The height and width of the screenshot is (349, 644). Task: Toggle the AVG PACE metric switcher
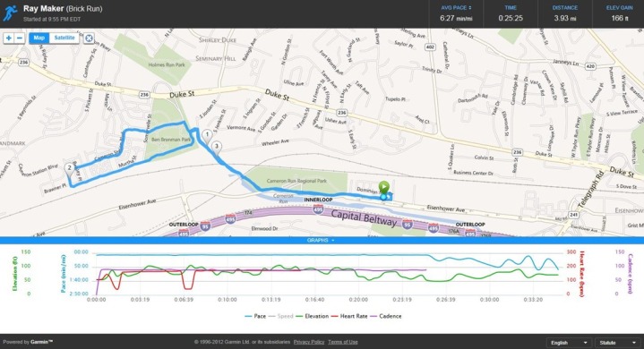click(456, 8)
